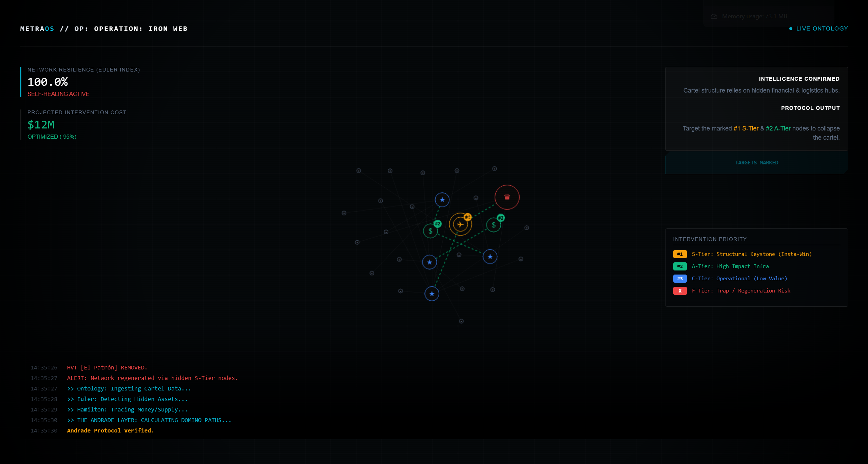Click the SELF-HEALING ACTIVE status text

coord(58,94)
